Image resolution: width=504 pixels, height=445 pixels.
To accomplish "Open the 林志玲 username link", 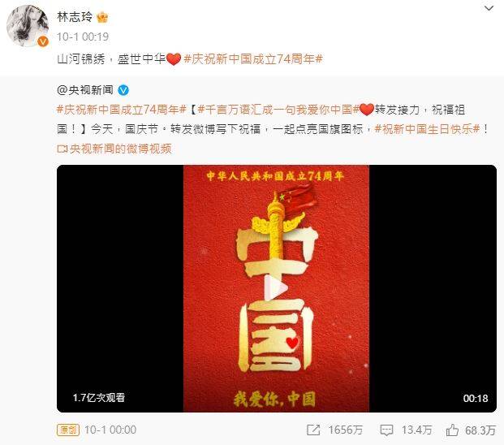I will click(x=75, y=17).
